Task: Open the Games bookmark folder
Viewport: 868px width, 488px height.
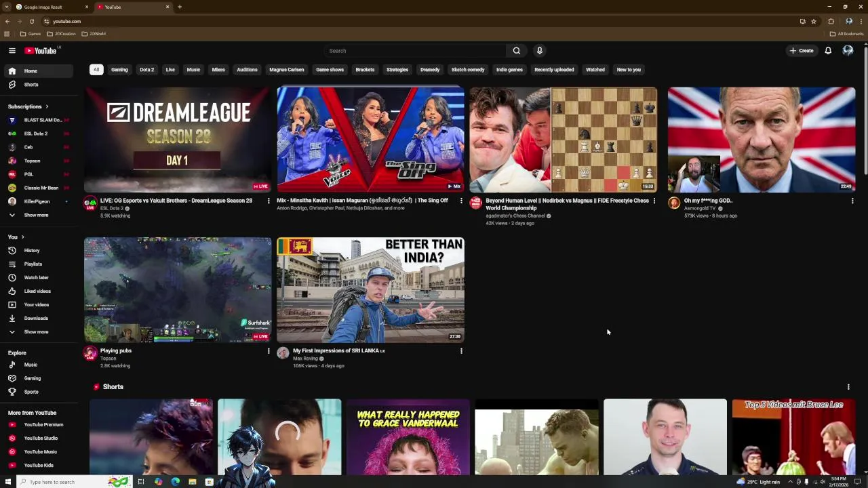Action: pos(31,34)
